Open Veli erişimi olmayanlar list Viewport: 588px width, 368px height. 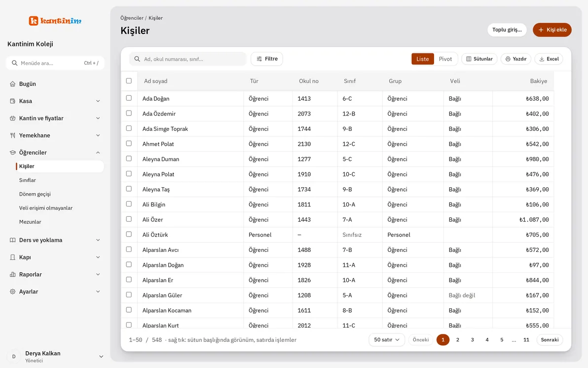click(x=46, y=208)
